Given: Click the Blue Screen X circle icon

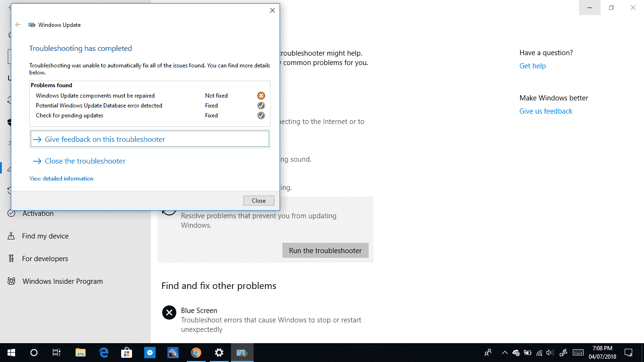Looking at the screenshot, I should click(169, 313).
